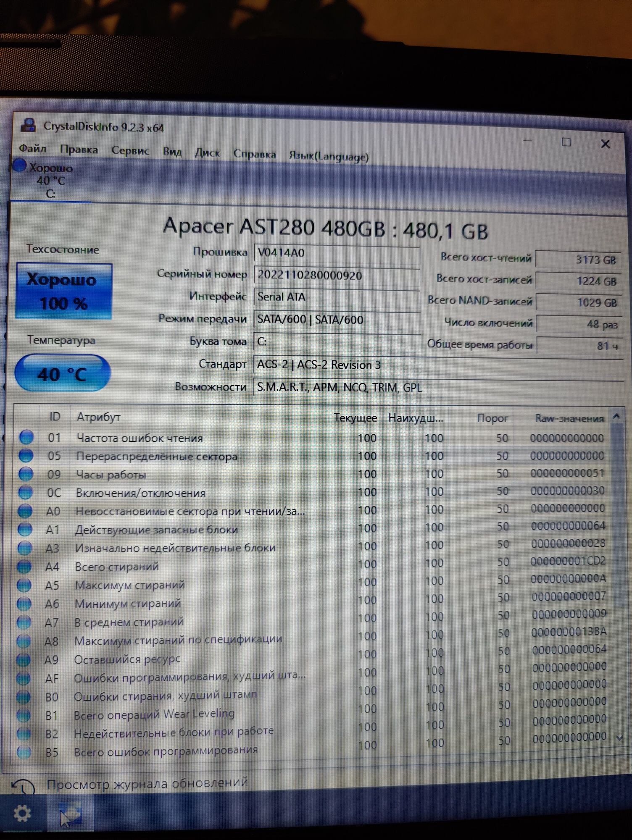Click the firmware field V0414A0
This screenshot has width=632, height=840.
337,253
